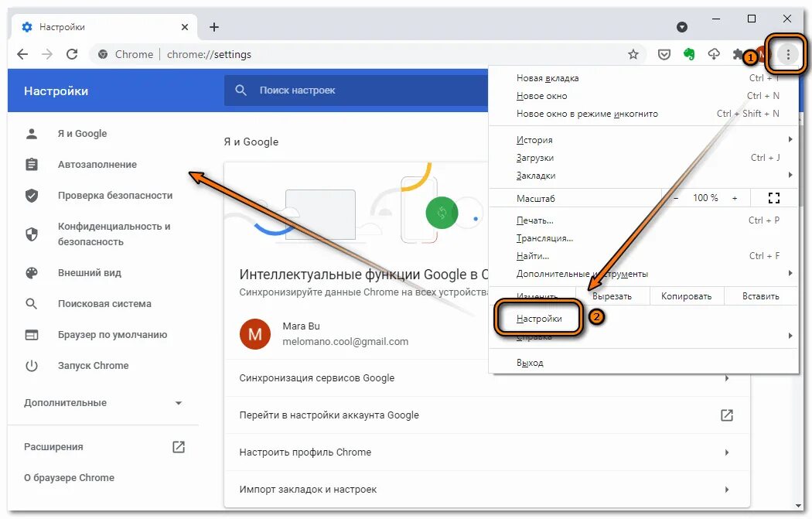Click the Запуск Chrome power icon

click(32, 366)
